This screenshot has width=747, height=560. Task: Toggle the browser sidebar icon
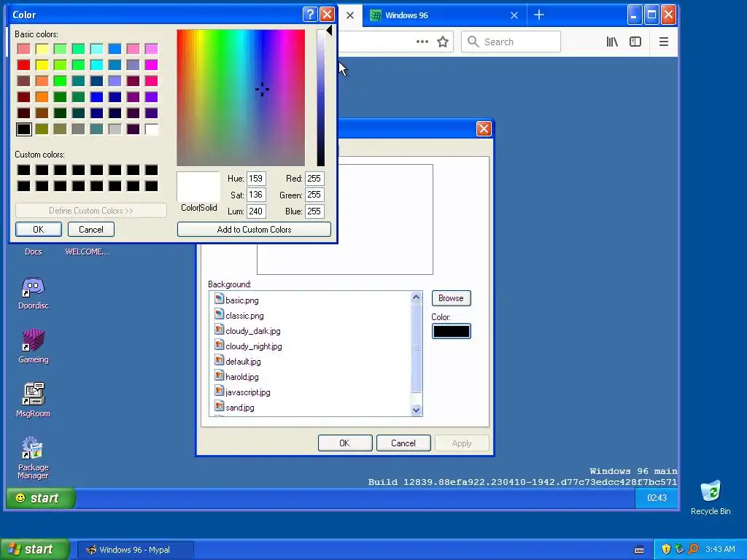(635, 42)
